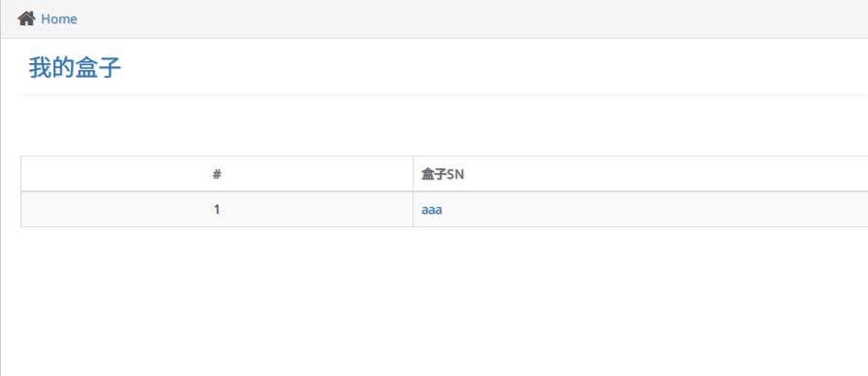
Task: Open the Home breadcrumb link
Action: (x=58, y=19)
